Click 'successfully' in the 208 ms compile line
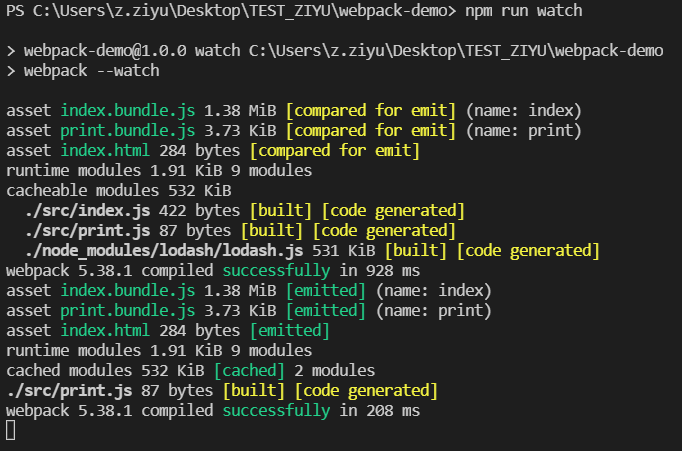Screen dimensions: 682x451 point(276,411)
